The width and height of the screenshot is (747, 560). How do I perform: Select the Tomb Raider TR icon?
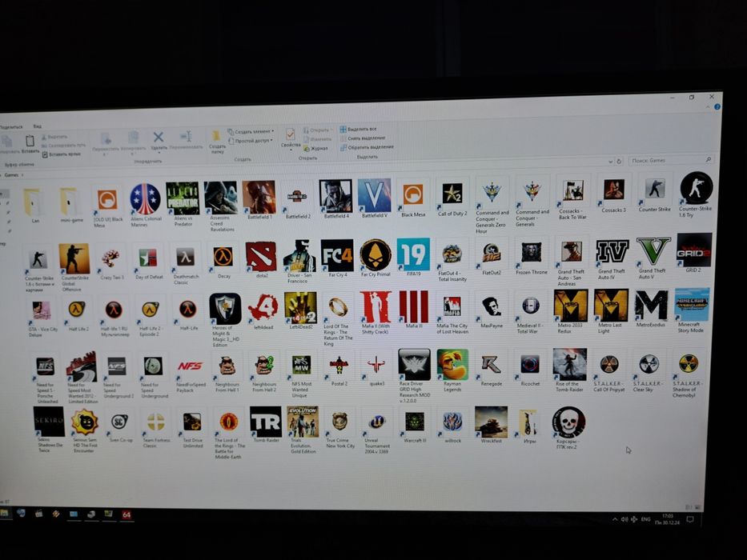(x=265, y=422)
